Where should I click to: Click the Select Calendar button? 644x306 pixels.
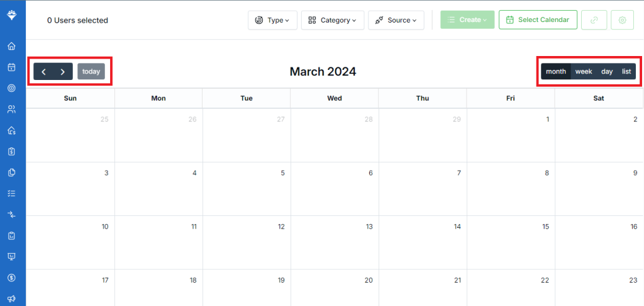click(538, 20)
